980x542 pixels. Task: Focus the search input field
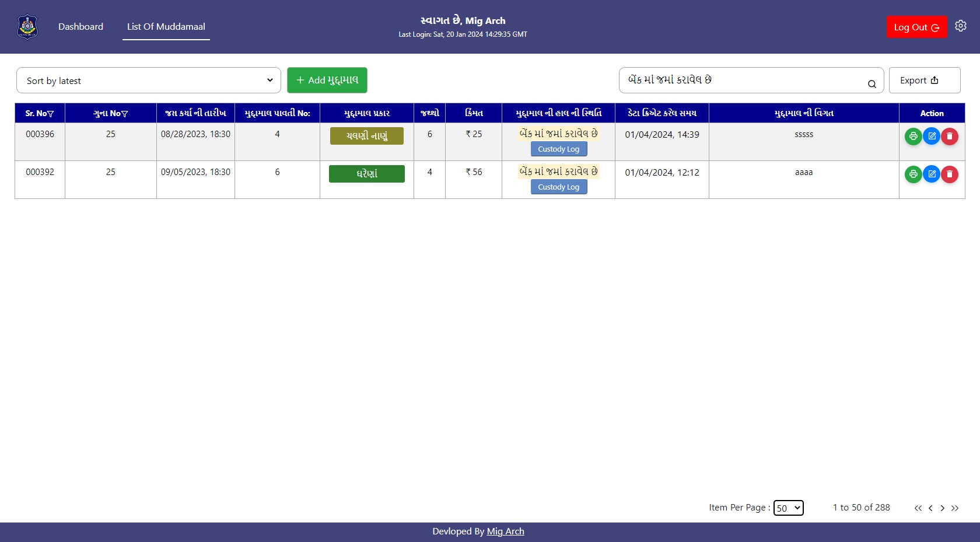741,81
